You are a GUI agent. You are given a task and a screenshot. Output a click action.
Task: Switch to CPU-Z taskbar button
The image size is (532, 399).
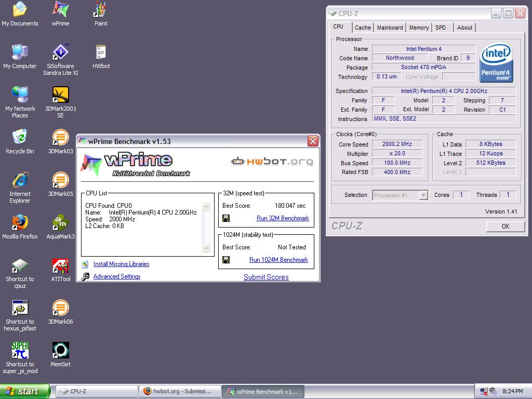96,391
